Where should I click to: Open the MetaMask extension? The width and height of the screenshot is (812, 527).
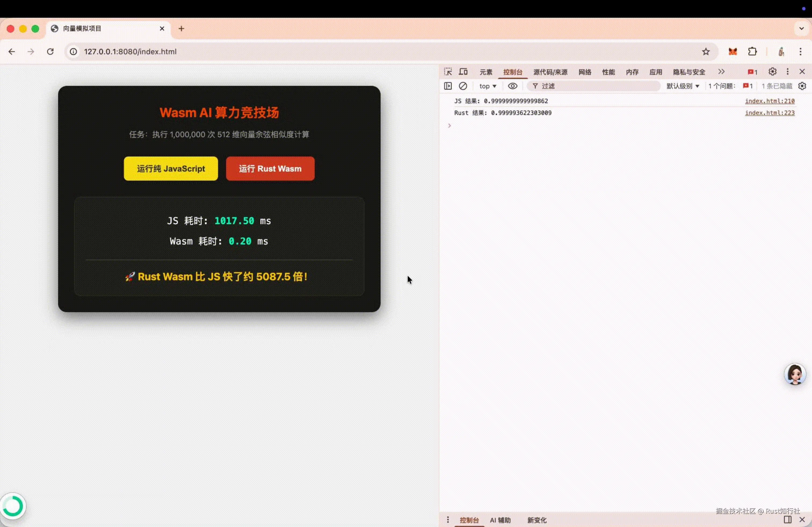(732, 52)
